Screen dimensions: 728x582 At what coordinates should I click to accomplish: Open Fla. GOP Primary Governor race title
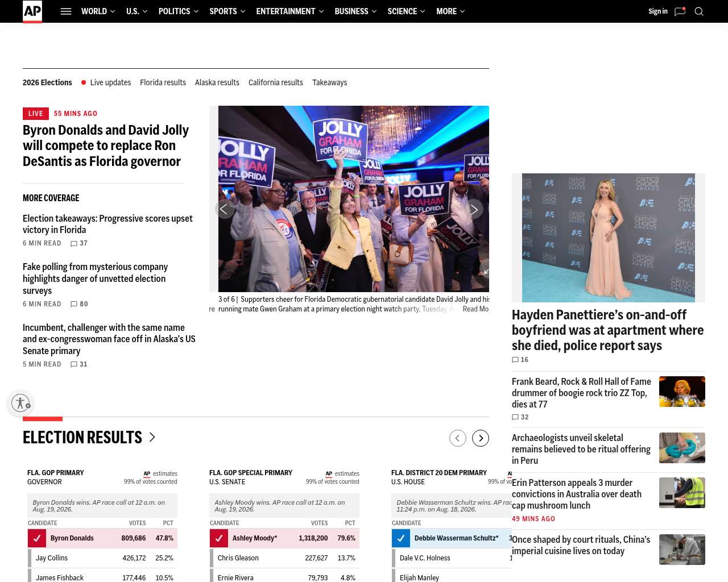[56, 477]
